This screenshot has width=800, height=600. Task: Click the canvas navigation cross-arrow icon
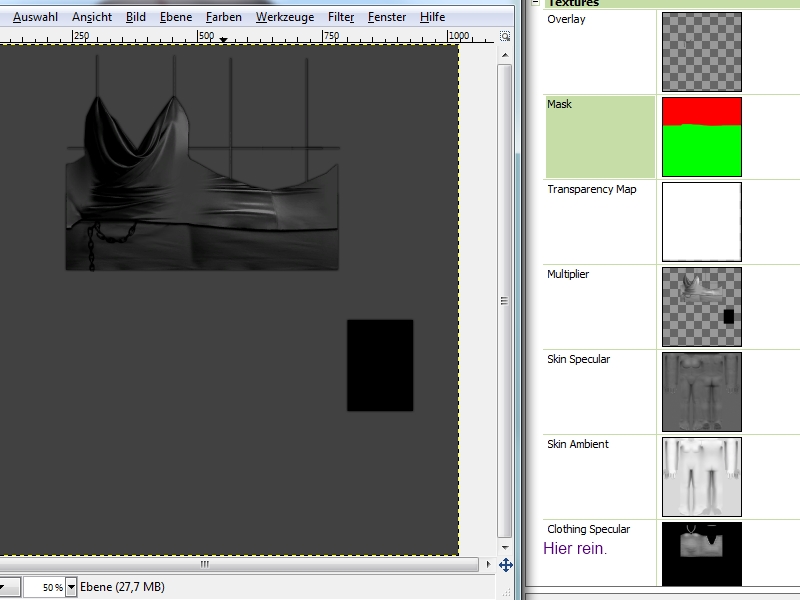pyautogui.click(x=506, y=565)
